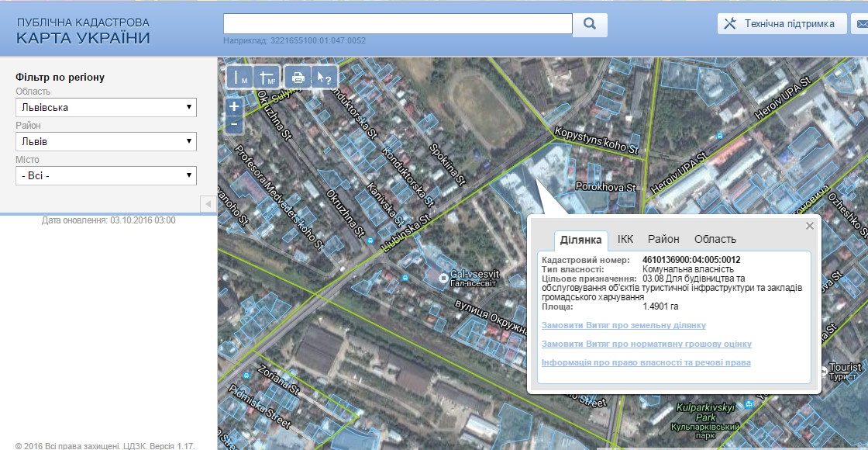Click the Комунальна власність ownership value
The image size is (868, 450).
[x=688, y=269]
